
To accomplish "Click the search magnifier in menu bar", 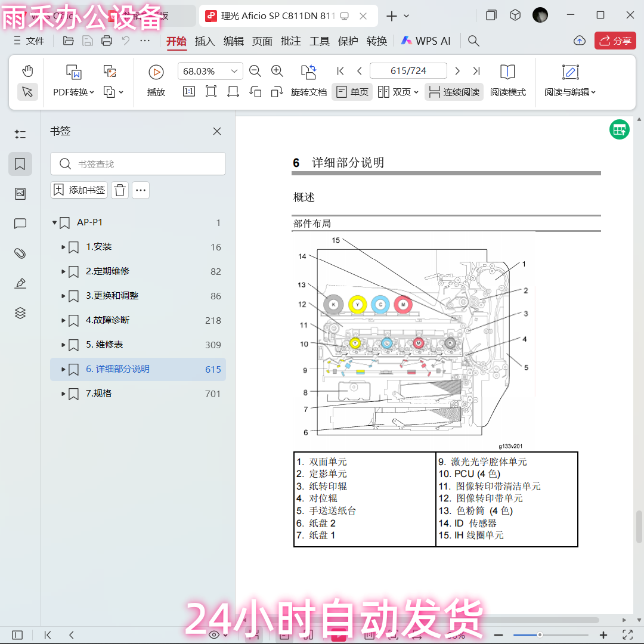I will pos(473,41).
